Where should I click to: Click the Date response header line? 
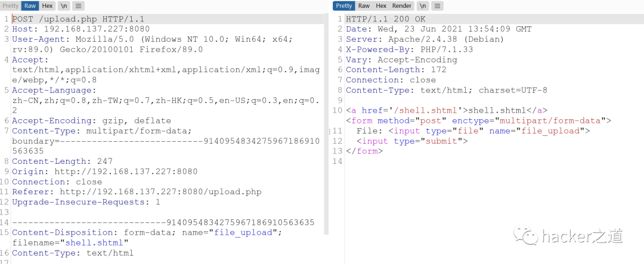point(439,29)
